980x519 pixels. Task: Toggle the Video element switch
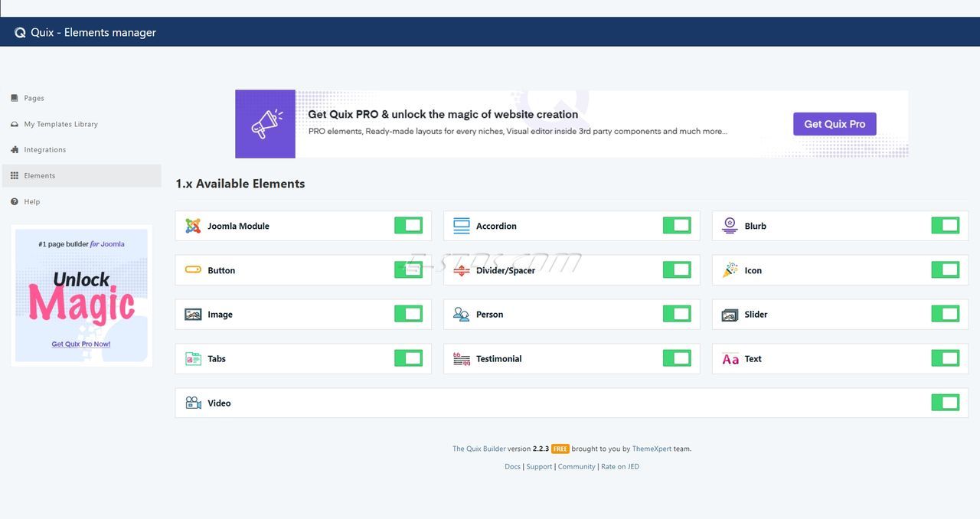[x=946, y=403]
